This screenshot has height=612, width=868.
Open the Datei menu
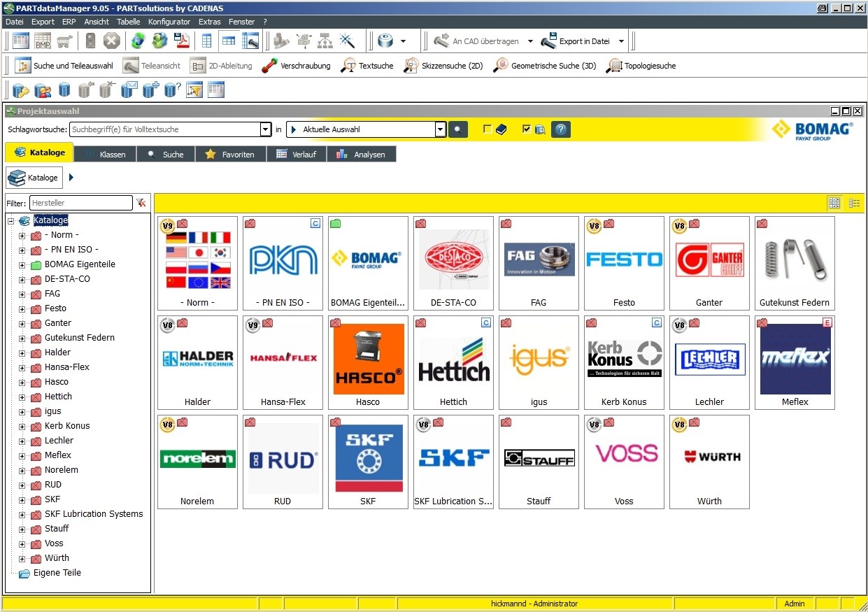(x=15, y=22)
